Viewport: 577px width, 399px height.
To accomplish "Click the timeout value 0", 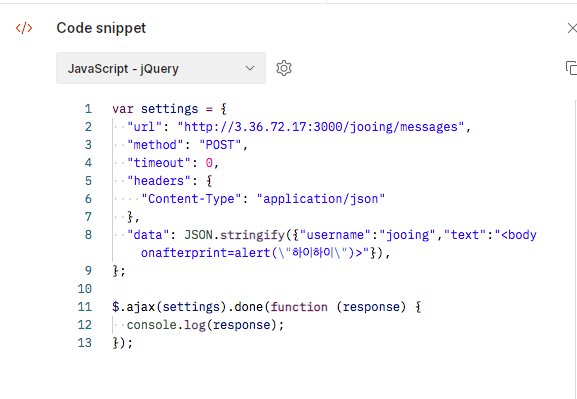I will (209, 163).
